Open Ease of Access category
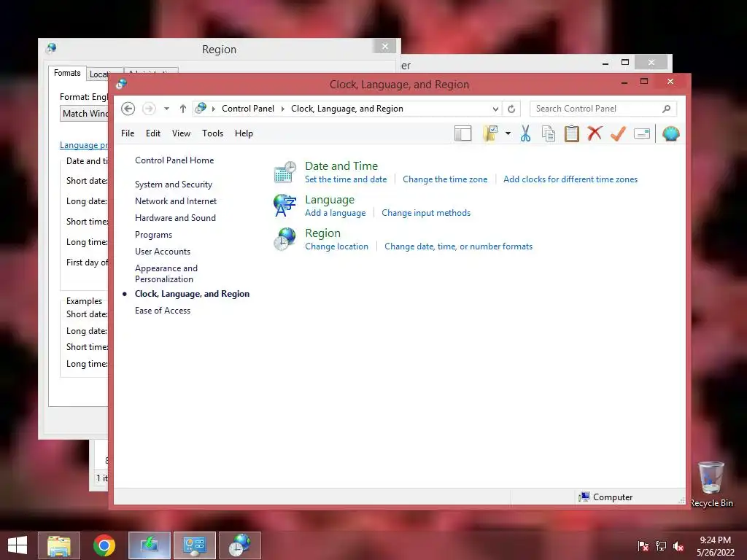The height and width of the screenshot is (560, 747). point(163,311)
